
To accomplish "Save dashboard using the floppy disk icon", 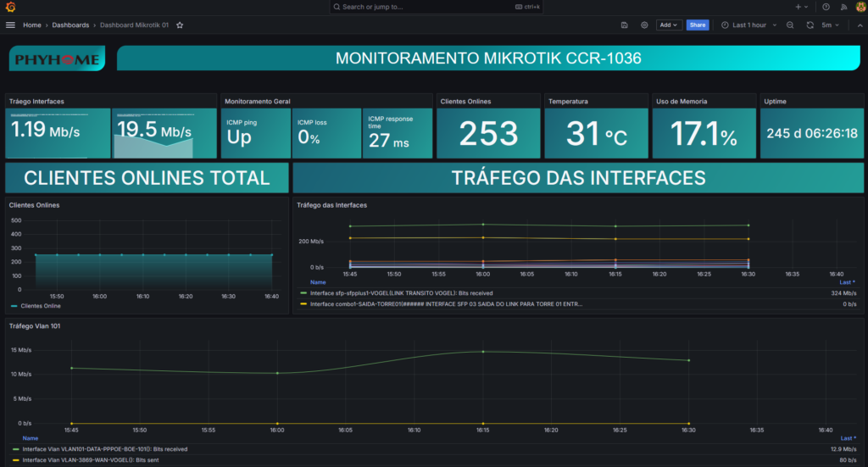I will click(x=624, y=25).
